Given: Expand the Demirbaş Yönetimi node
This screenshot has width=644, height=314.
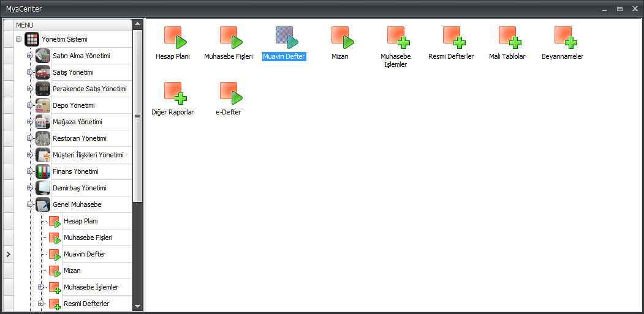Looking at the screenshot, I should [x=29, y=188].
